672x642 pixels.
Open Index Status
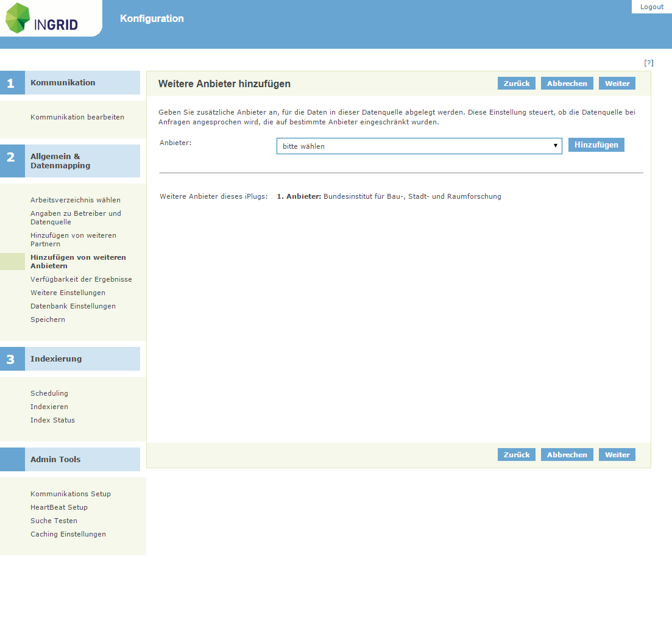point(52,420)
